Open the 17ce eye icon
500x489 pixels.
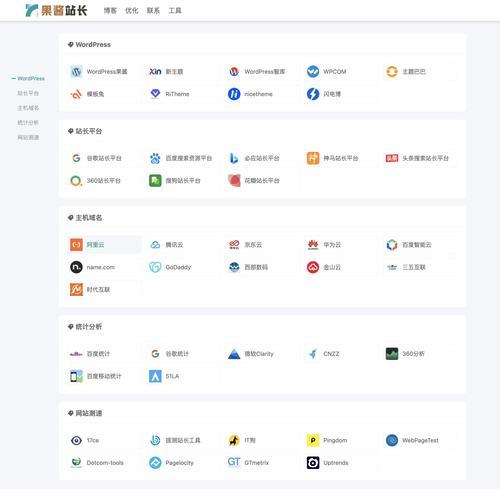click(x=76, y=440)
